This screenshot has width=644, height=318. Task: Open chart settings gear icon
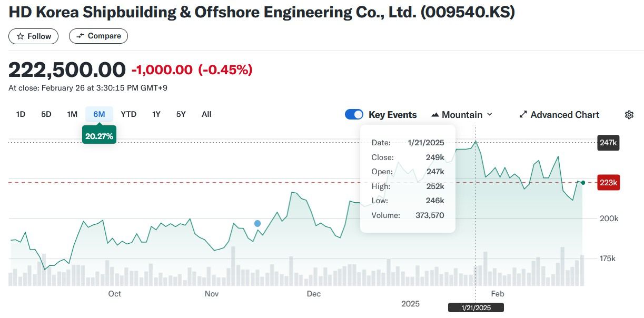click(x=629, y=115)
